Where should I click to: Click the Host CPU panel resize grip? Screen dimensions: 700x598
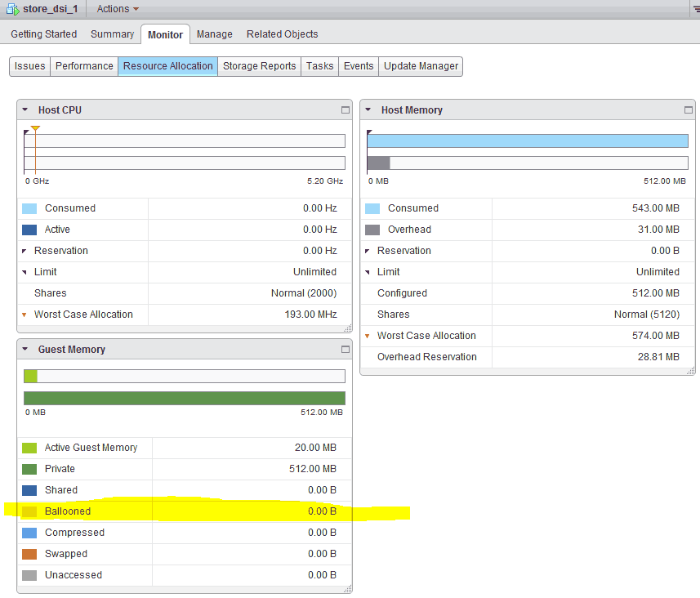(348, 328)
